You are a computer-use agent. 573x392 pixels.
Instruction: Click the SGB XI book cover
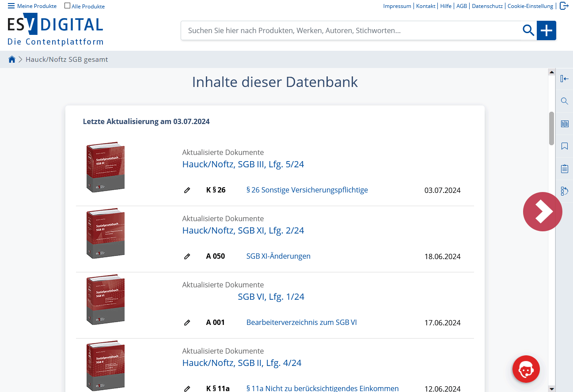click(x=105, y=233)
